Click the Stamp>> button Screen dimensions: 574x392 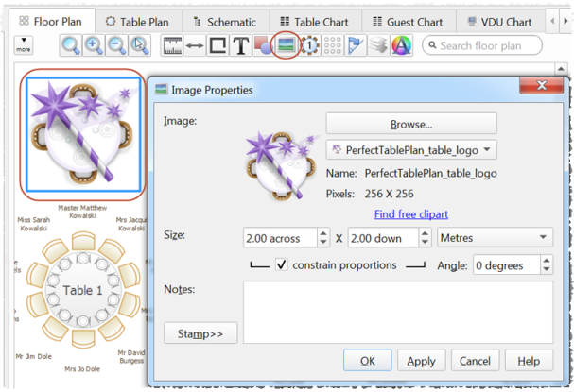click(200, 333)
